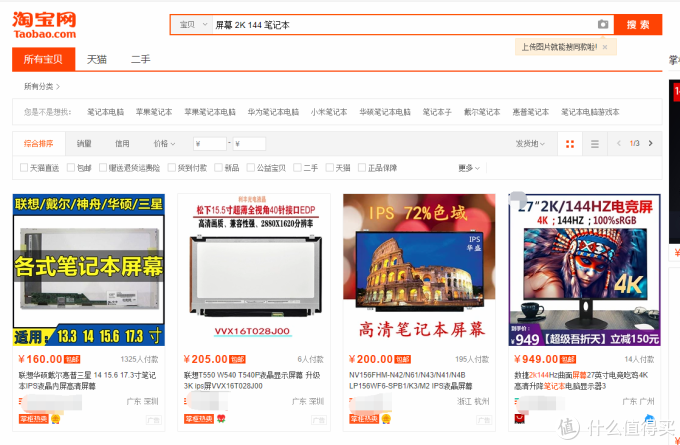The image size is (680, 445).
Task: Check the 包邮 free shipping filter
Action: (x=71, y=167)
